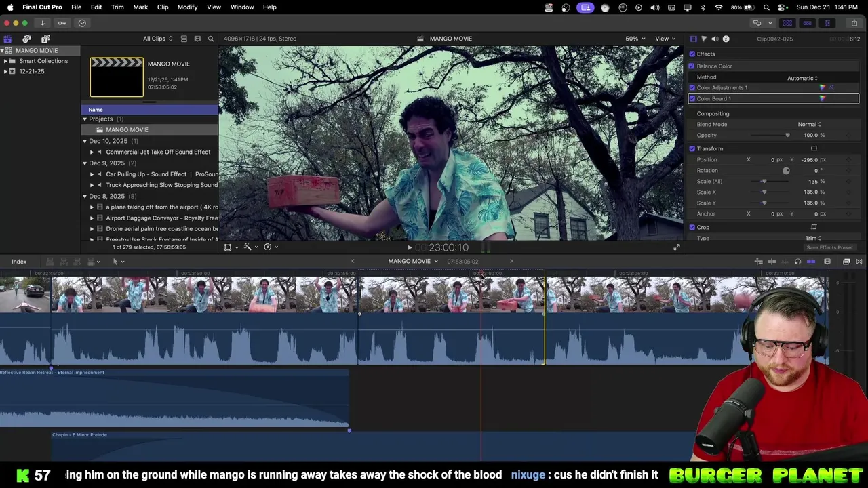Open the viewer View options dropdown
Viewport: 868px width, 488px height.
665,39
